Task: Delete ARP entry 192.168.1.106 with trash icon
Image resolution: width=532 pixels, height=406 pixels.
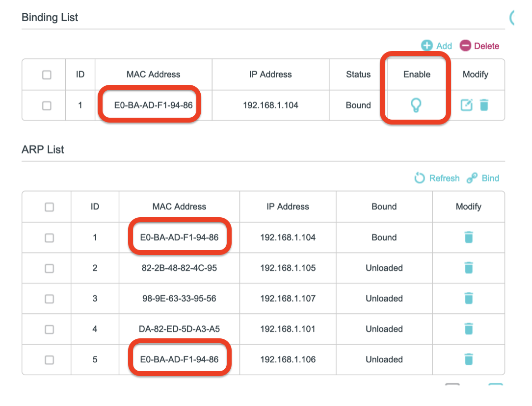Action: tap(468, 359)
